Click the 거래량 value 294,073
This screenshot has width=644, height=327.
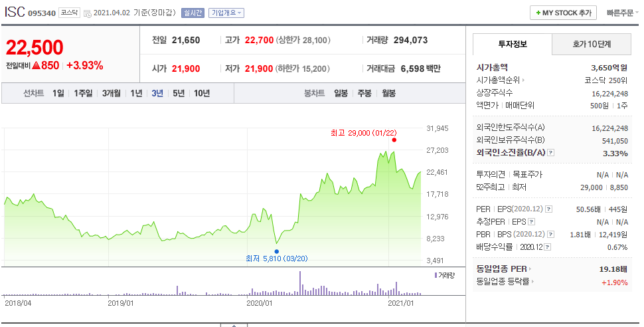click(x=410, y=41)
